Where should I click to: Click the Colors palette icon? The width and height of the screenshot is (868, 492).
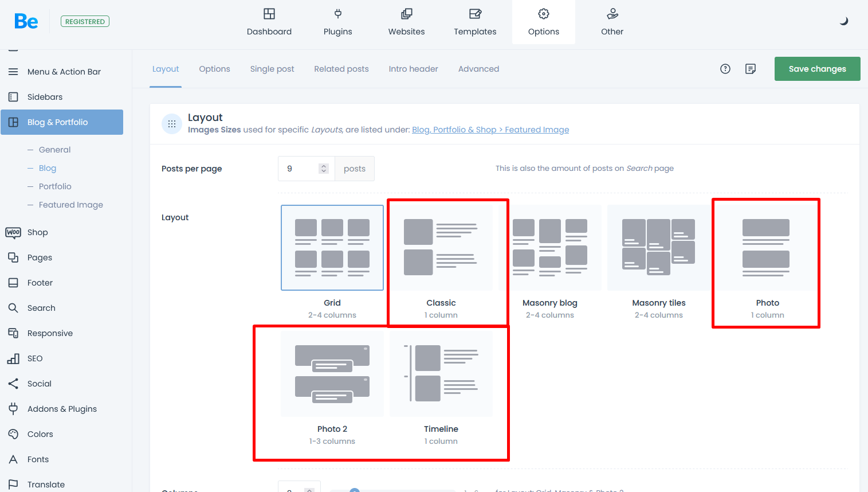[x=13, y=434]
